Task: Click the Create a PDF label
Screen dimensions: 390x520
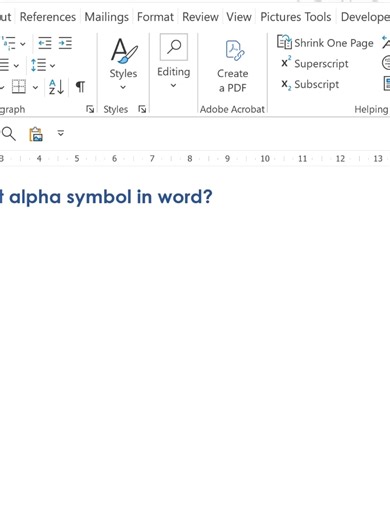Action: pyautogui.click(x=233, y=81)
